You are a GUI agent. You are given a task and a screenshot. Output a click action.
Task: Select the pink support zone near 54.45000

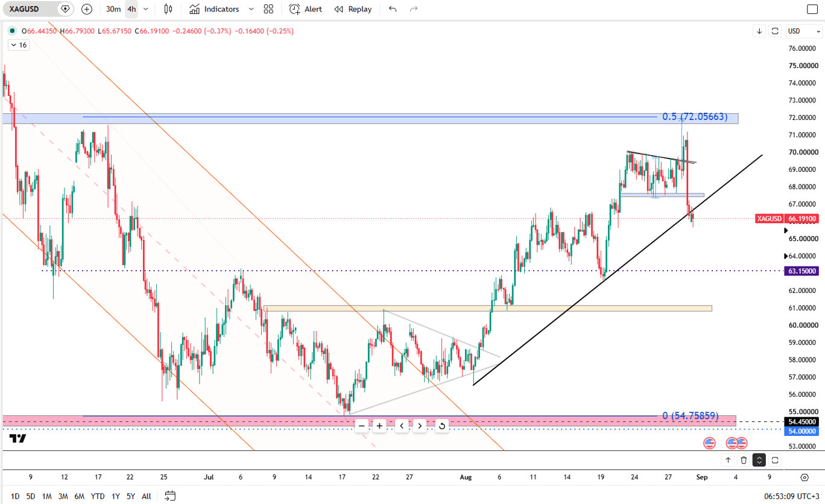pyautogui.click(x=370, y=421)
